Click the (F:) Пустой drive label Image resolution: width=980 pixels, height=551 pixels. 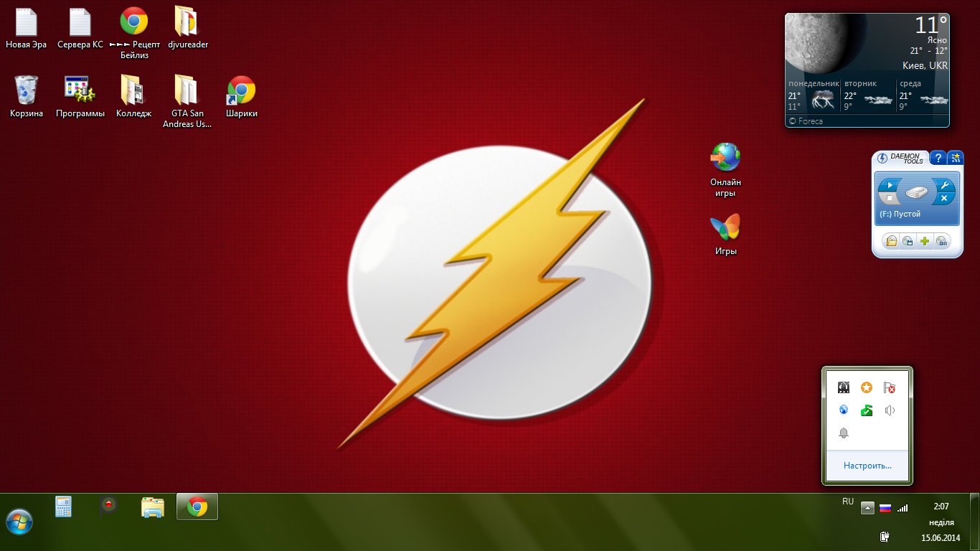(900, 214)
